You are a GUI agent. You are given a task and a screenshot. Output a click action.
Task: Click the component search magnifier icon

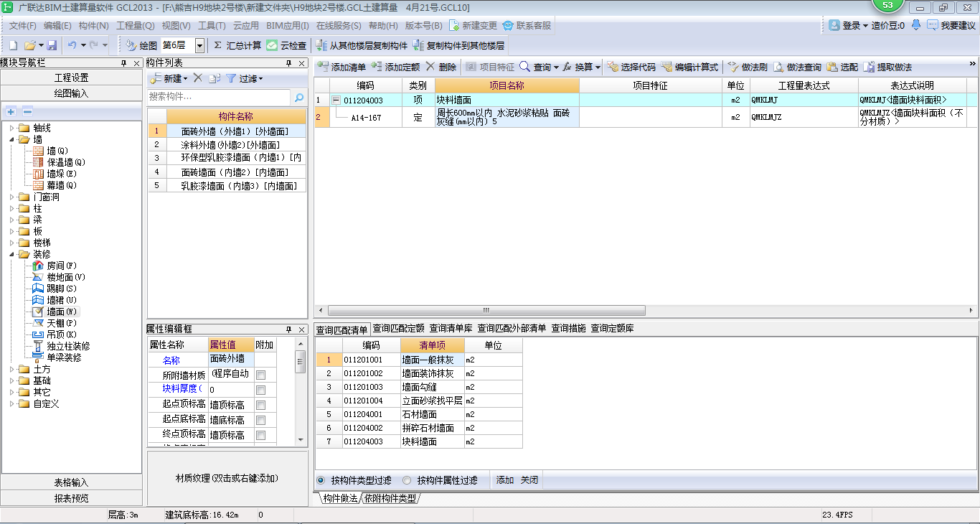pos(299,97)
